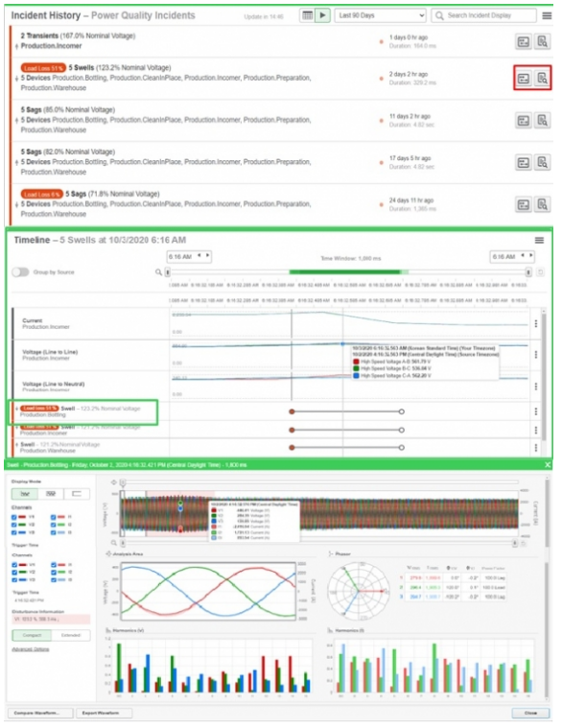Start auto-update with the play button

pyautogui.click(x=322, y=15)
